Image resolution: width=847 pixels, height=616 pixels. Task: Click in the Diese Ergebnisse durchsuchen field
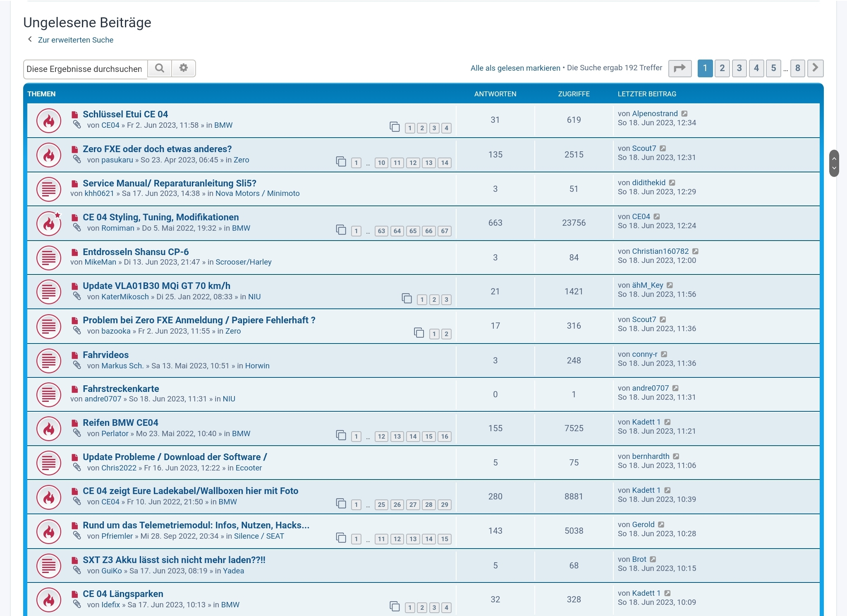[85, 69]
